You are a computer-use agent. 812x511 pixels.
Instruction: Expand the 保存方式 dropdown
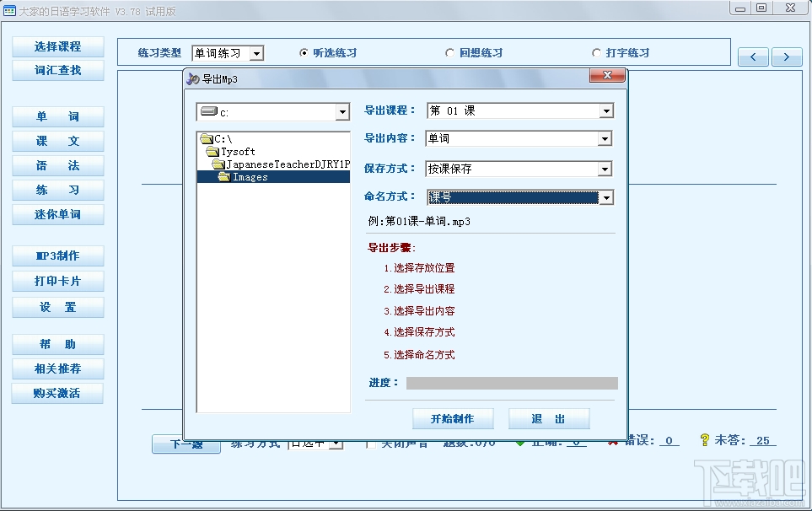pyautogui.click(x=605, y=169)
